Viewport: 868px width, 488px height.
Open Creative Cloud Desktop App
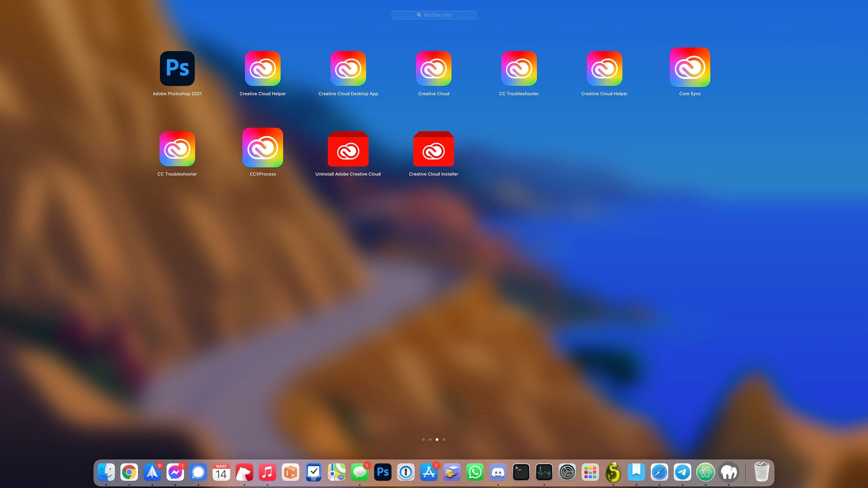click(x=348, y=68)
